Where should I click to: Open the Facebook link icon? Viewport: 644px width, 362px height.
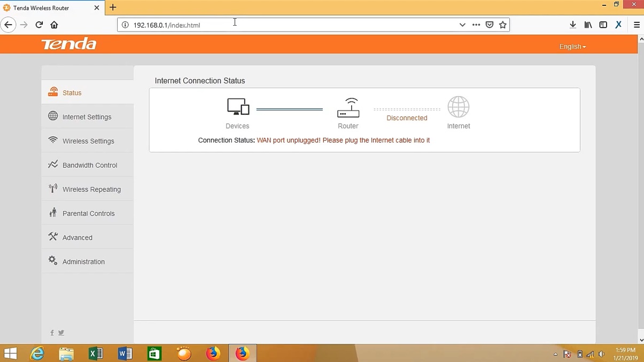point(52,333)
